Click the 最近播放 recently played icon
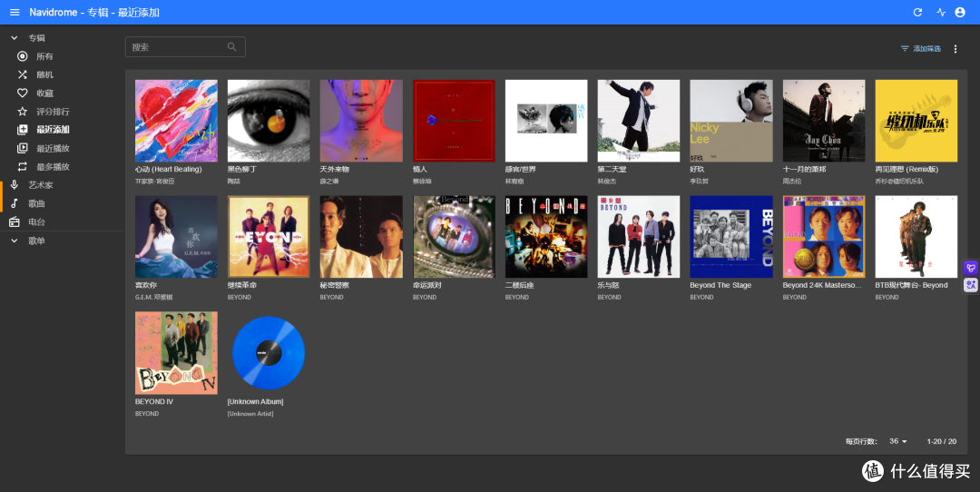 point(23,148)
